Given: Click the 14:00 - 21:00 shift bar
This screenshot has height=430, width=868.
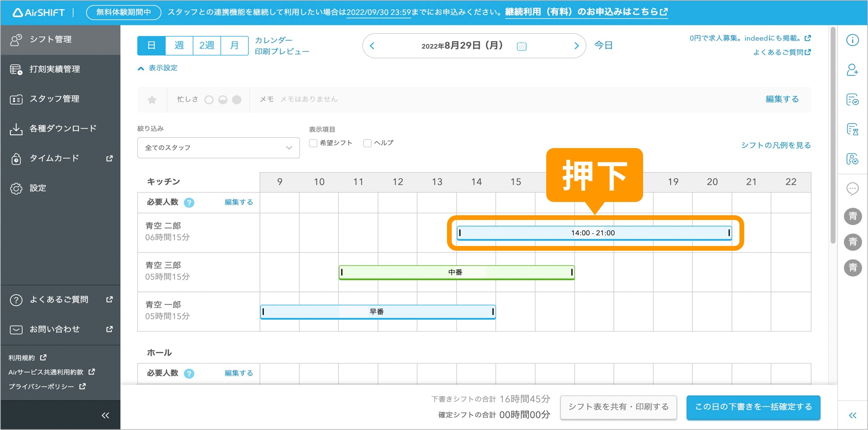Looking at the screenshot, I should [593, 233].
